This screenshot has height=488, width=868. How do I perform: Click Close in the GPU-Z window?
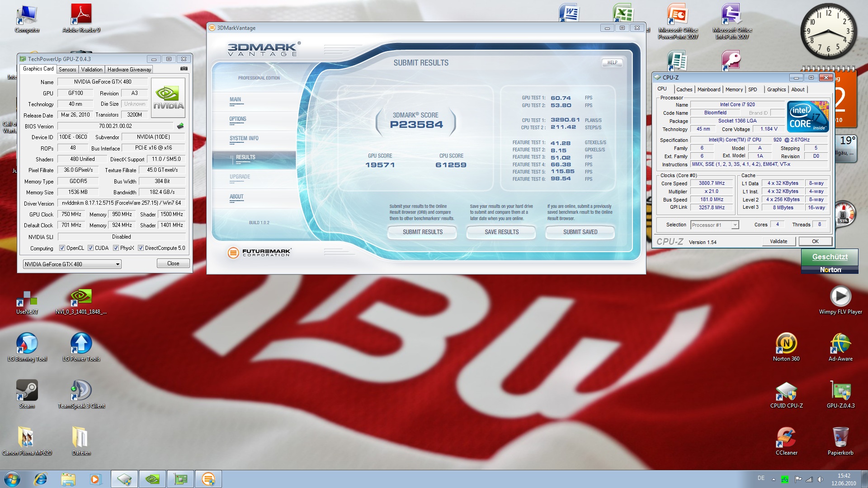(173, 263)
